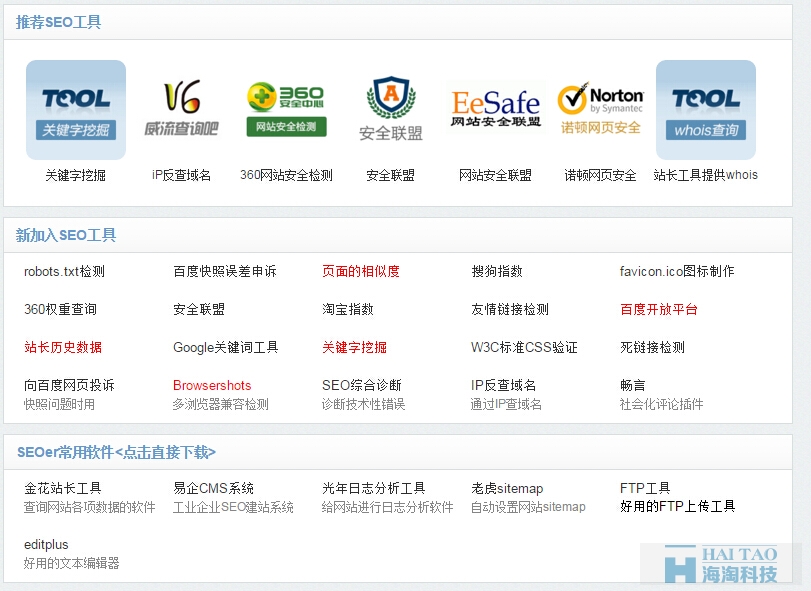811x591 pixels.
Task: Open the 关键字挖掘 TOOL icon
Action: coord(76,110)
